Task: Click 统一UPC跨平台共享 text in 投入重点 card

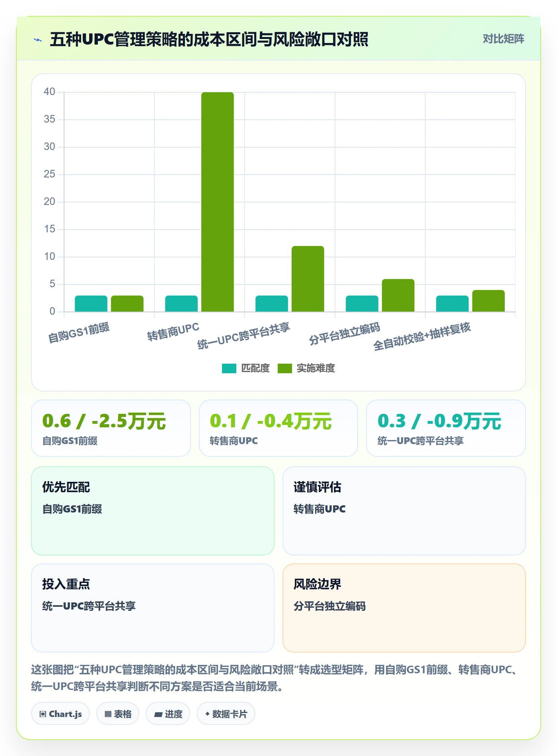Action: 89,606
